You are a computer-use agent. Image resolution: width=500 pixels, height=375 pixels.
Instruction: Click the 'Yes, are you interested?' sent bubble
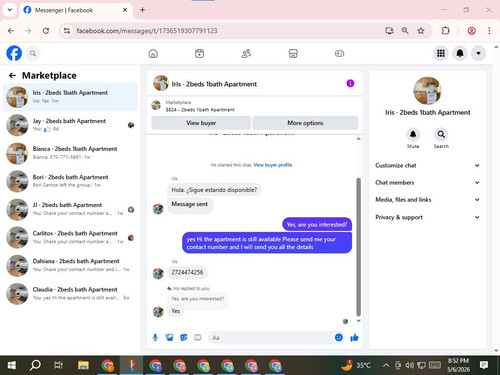pyautogui.click(x=317, y=224)
